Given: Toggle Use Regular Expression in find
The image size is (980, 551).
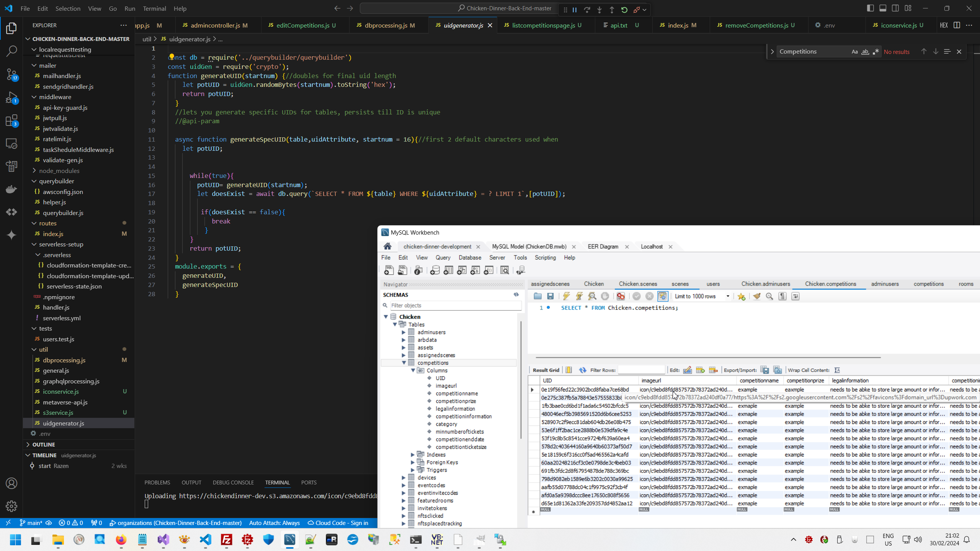Looking at the screenshot, I should pos(876,52).
